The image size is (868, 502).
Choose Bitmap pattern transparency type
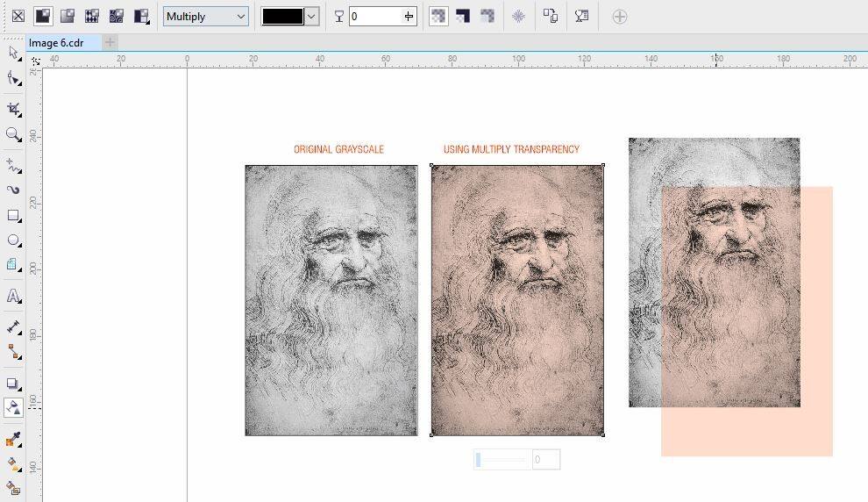[x=117, y=16]
